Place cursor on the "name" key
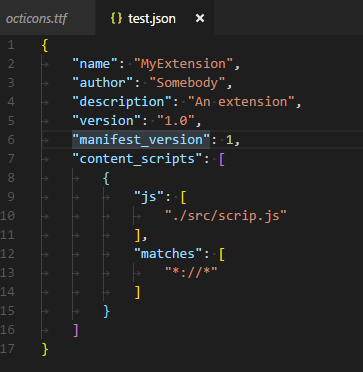Image resolution: width=363 pixels, height=372 pixels. tap(95, 64)
